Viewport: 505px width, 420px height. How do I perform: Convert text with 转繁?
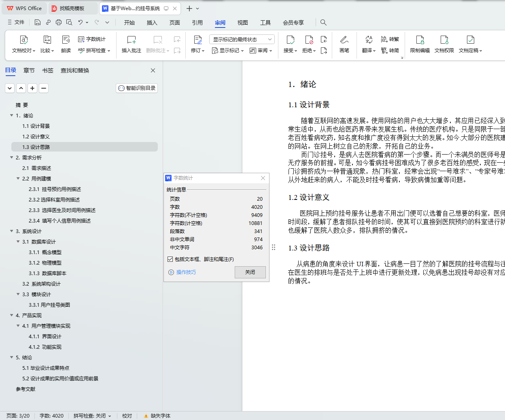(x=390, y=39)
